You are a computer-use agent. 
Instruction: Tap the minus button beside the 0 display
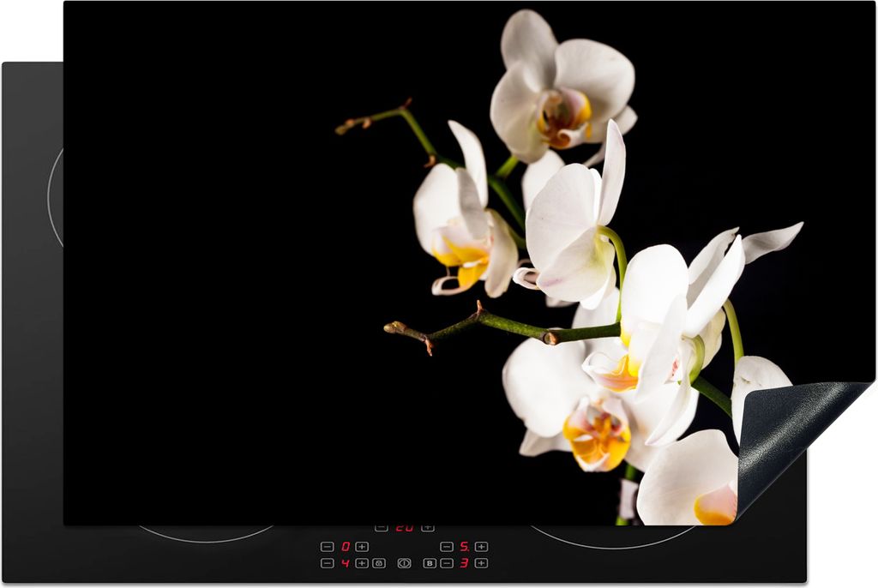tap(328, 547)
